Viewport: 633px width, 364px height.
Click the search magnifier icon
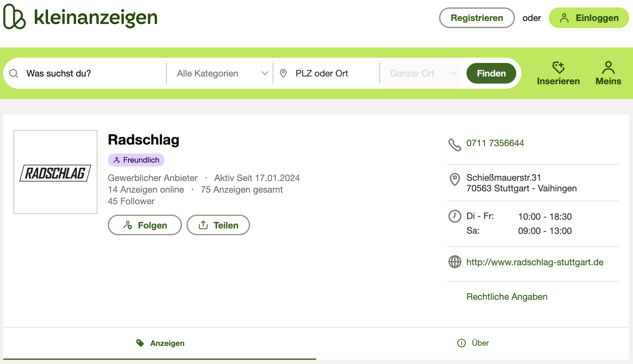click(14, 74)
